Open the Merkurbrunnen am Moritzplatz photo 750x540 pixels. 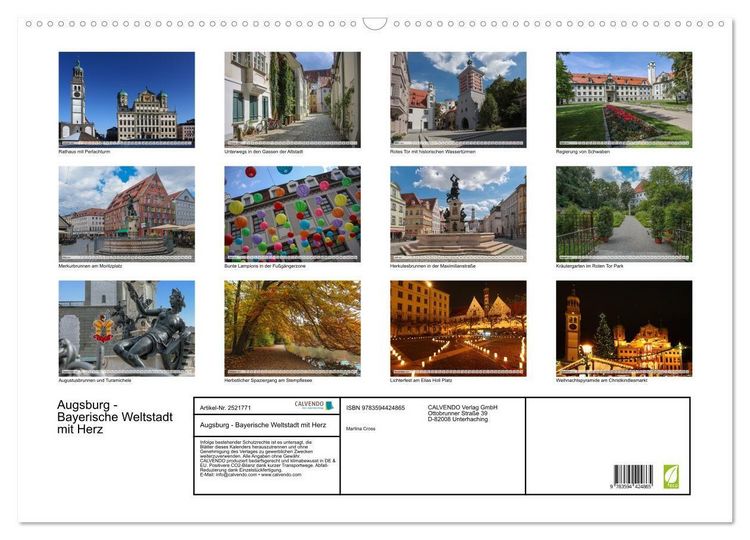click(127, 214)
